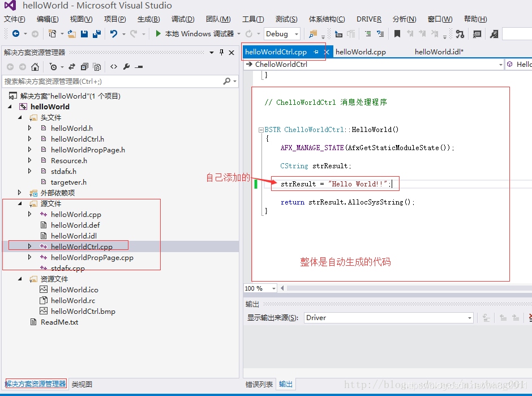Collapse the HelloWorld() function outline
Screen dimensions: 532x396
coord(261,130)
